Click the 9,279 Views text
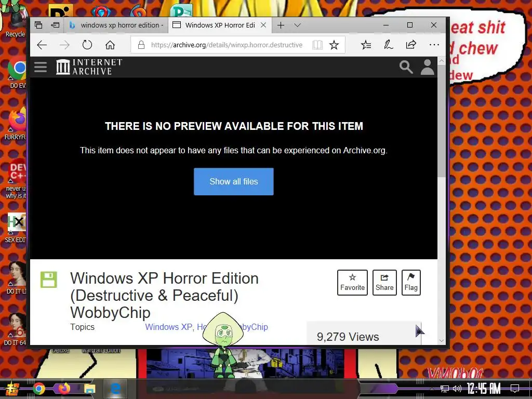 click(x=348, y=337)
